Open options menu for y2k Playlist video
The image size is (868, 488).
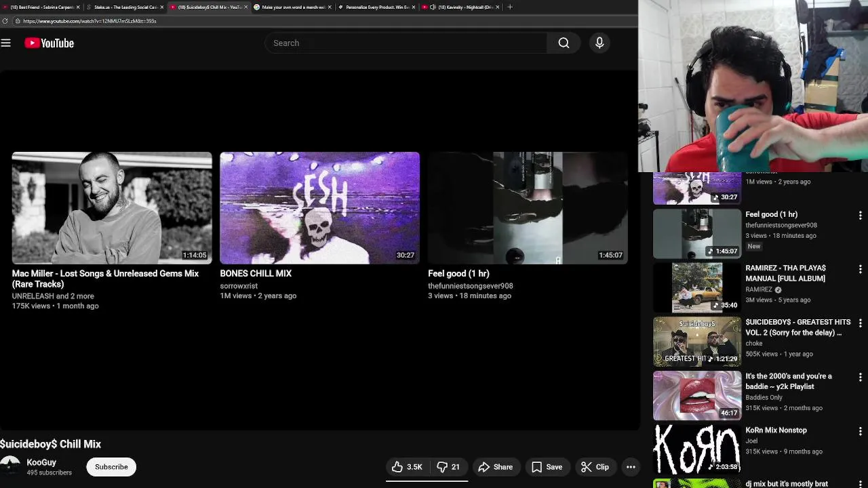coord(860,377)
